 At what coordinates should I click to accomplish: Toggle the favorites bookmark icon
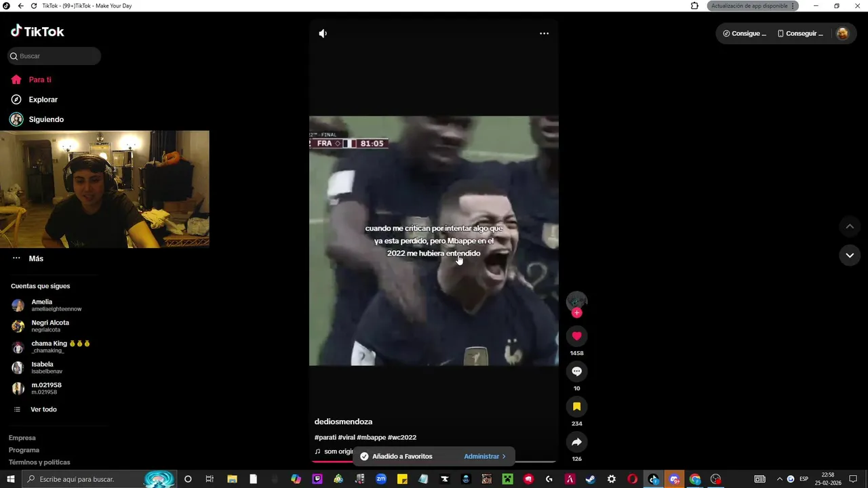[x=576, y=407]
